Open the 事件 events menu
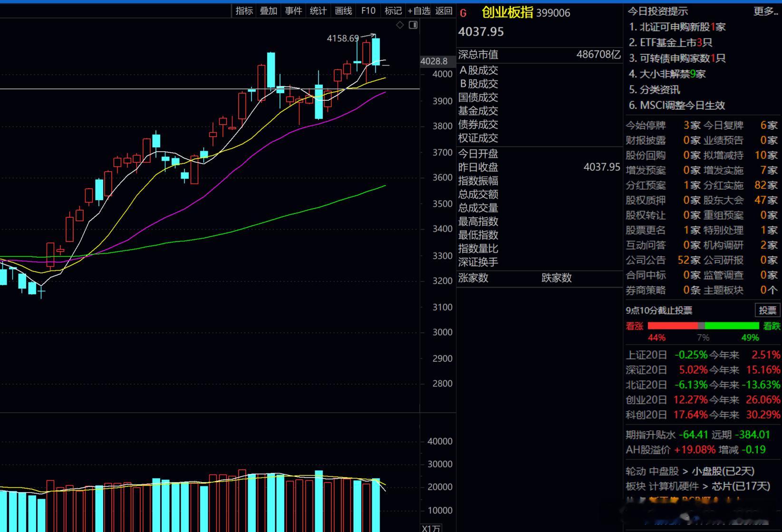This screenshot has width=782, height=532. click(293, 10)
